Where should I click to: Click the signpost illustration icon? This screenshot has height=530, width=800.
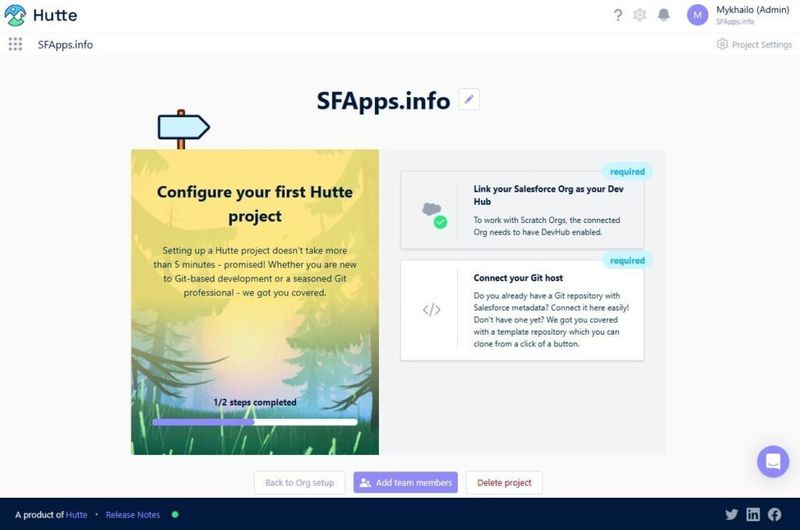(183, 129)
